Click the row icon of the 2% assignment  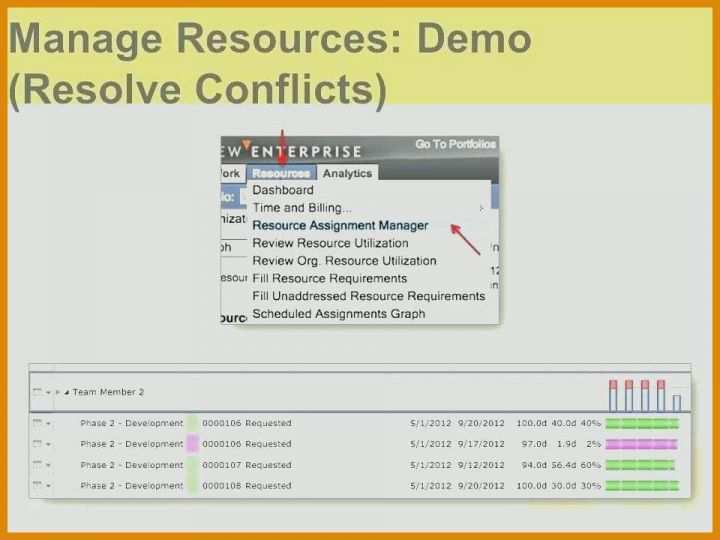click(37, 444)
